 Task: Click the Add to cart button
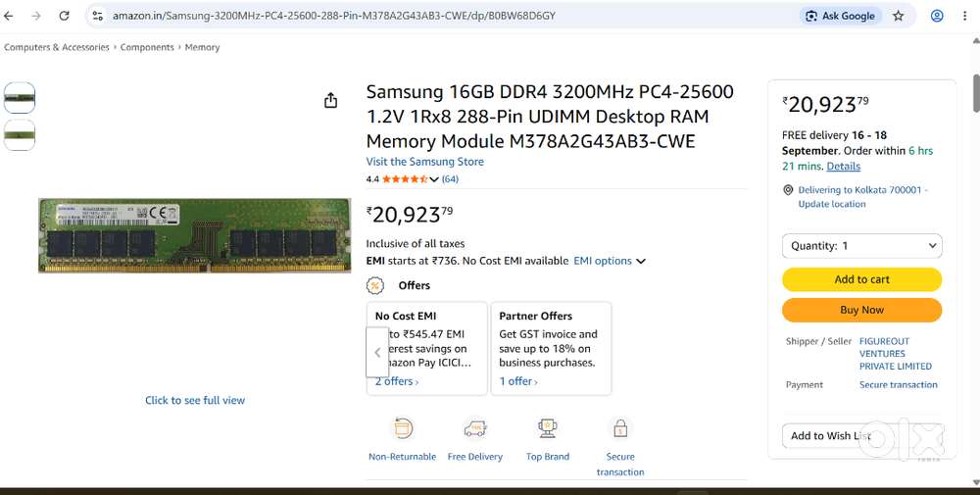(x=861, y=279)
